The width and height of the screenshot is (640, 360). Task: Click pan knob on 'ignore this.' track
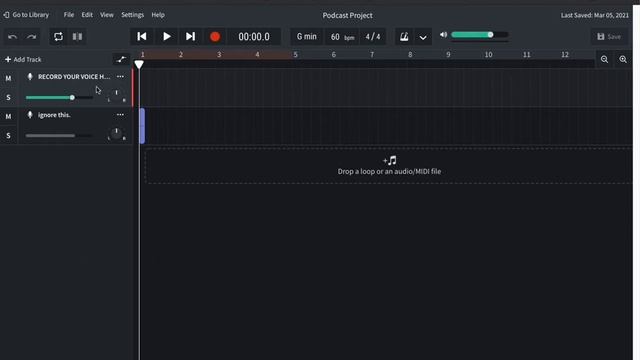click(x=116, y=134)
